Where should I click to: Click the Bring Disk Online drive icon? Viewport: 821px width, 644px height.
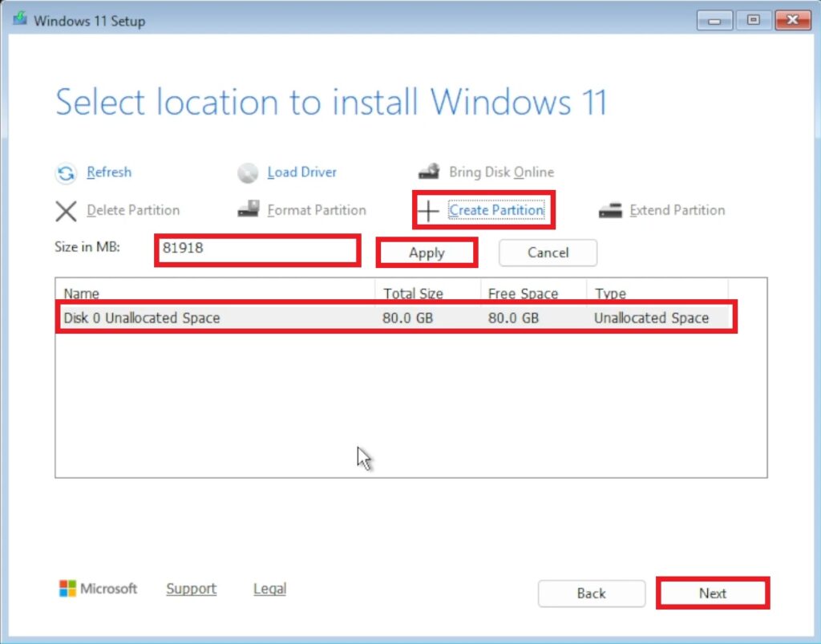(x=429, y=172)
